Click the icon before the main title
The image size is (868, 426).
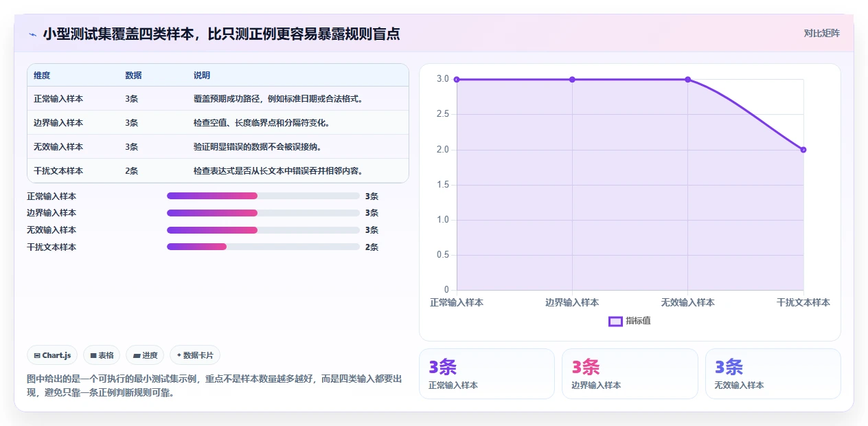tap(32, 34)
